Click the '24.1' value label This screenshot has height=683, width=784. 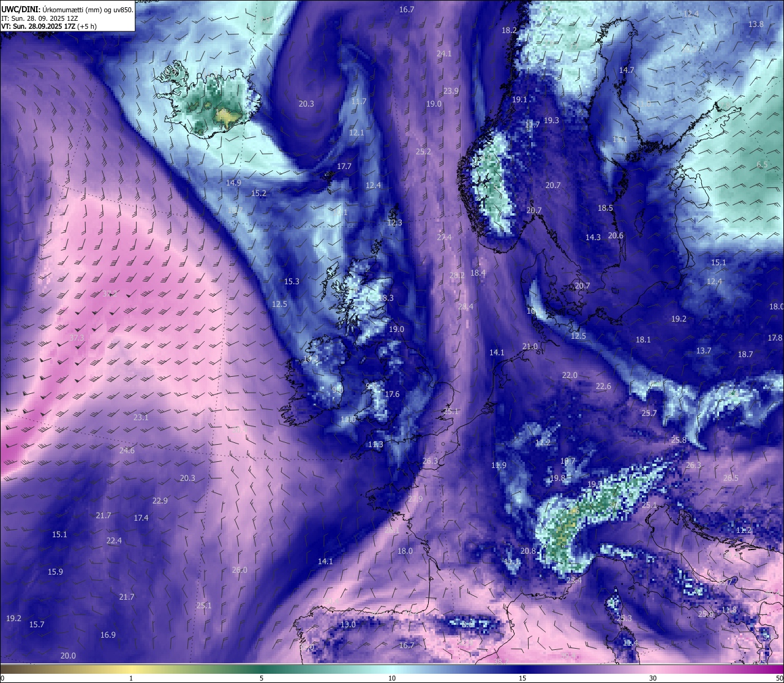[444, 53]
